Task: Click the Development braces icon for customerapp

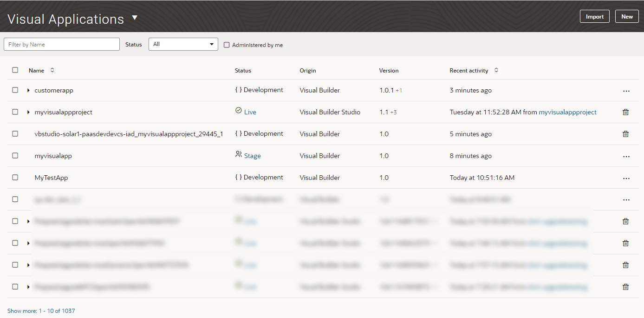Action: point(239,90)
